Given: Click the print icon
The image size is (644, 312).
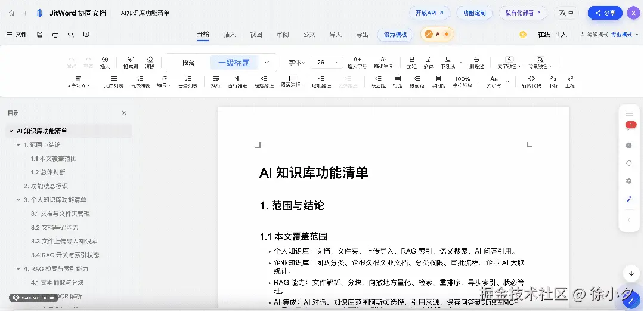Looking at the screenshot, I should click(x=55, y=35).
